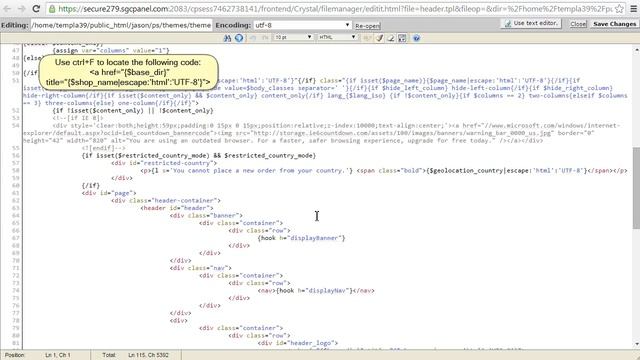
Task: Go back in the browser
Action: point(7,9)
